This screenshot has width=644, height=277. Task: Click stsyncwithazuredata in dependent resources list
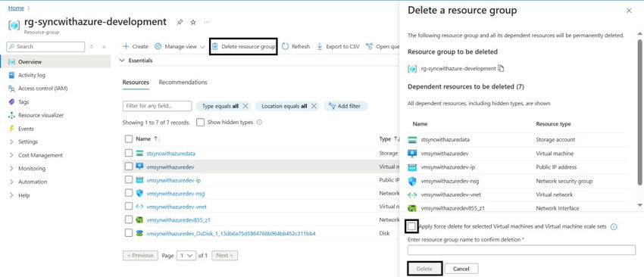click(x=445, y=139)
